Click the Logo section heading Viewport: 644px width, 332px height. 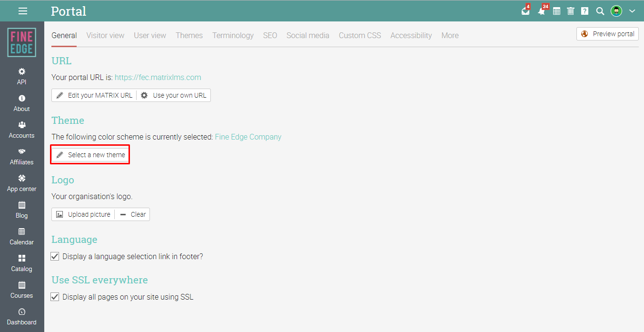coord(63,180)
